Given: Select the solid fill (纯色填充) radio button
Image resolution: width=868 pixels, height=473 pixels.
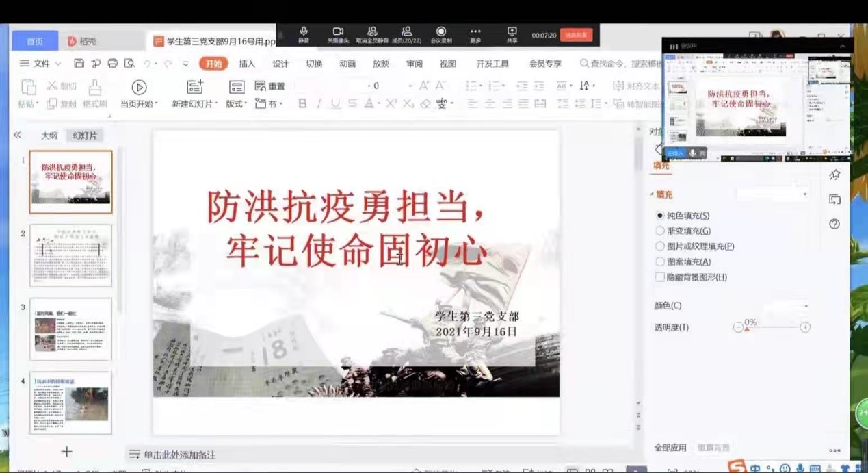Looking at the screenshot, I should click(660, 216).
